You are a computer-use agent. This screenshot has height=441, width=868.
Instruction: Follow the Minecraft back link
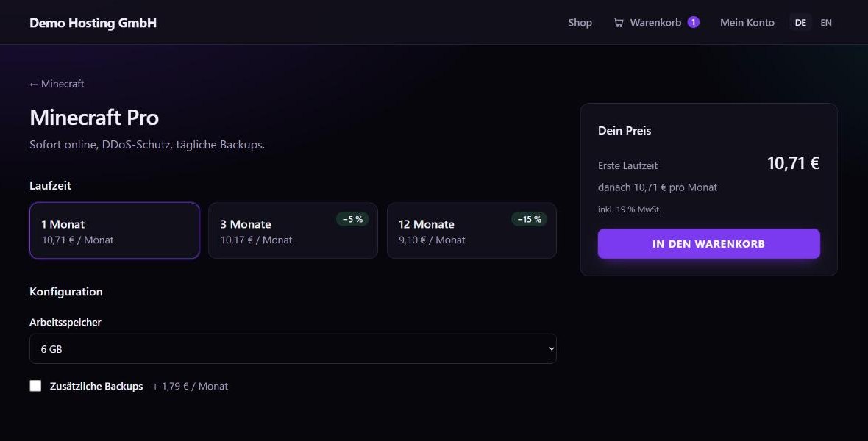point(57,84)
